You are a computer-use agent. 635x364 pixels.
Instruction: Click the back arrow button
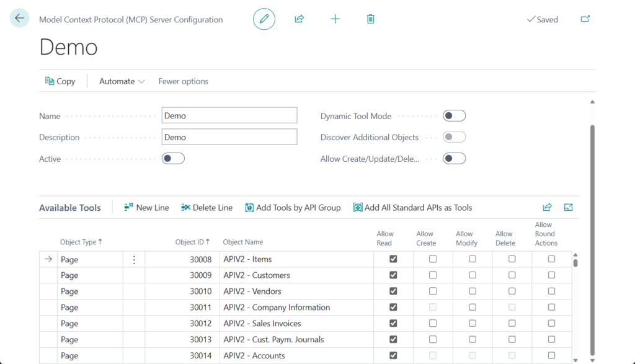[19, 19]
